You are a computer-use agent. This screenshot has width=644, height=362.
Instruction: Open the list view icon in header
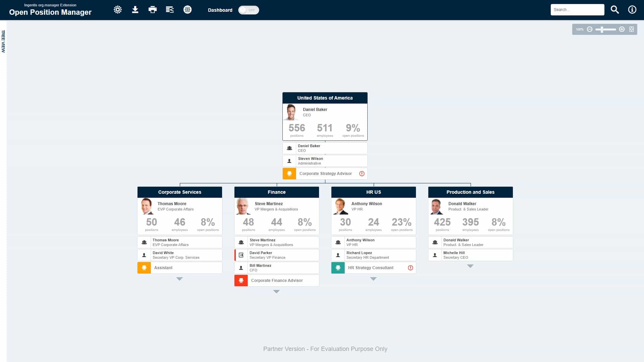[x=170, y=10]
